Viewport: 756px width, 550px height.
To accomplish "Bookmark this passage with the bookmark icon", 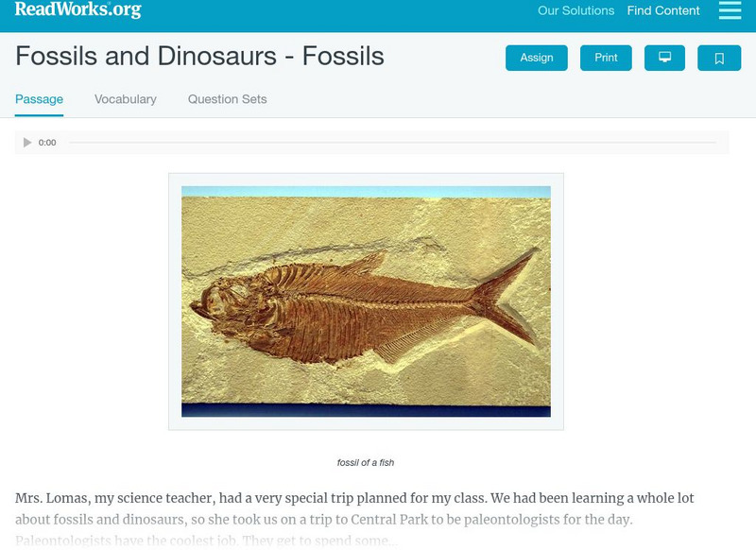I will 719,58.
